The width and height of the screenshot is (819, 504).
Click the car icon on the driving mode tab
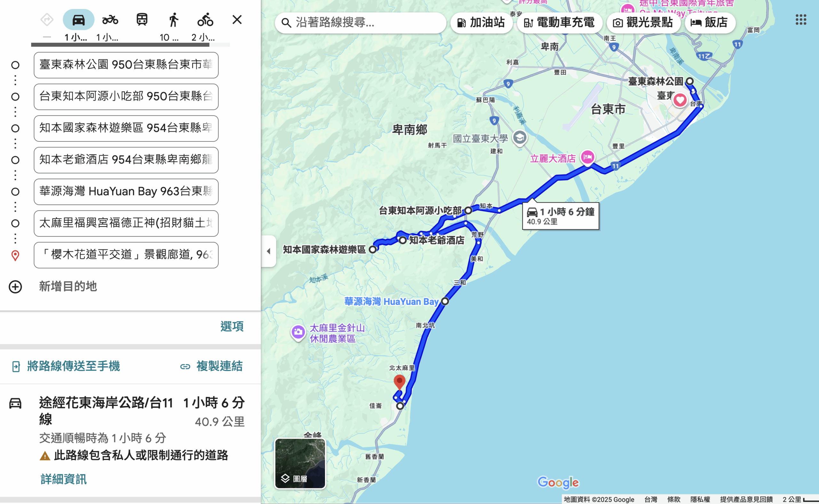(78, 20)
